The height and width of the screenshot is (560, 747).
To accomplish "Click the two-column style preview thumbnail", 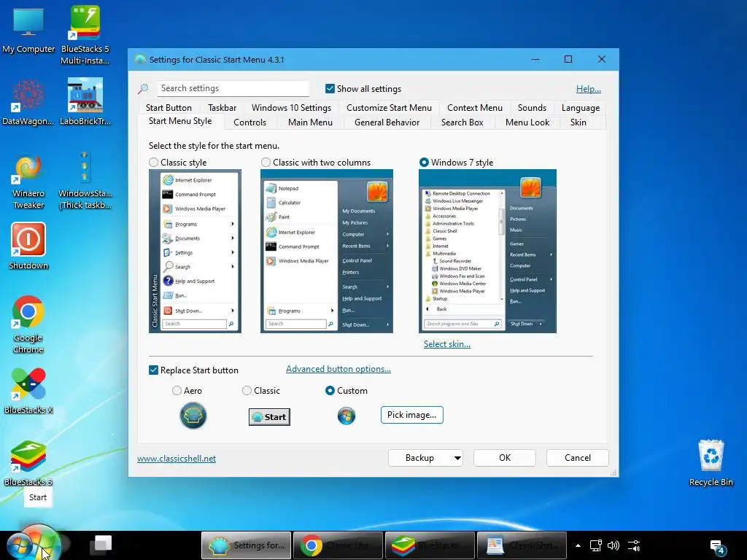I will 326,251.
